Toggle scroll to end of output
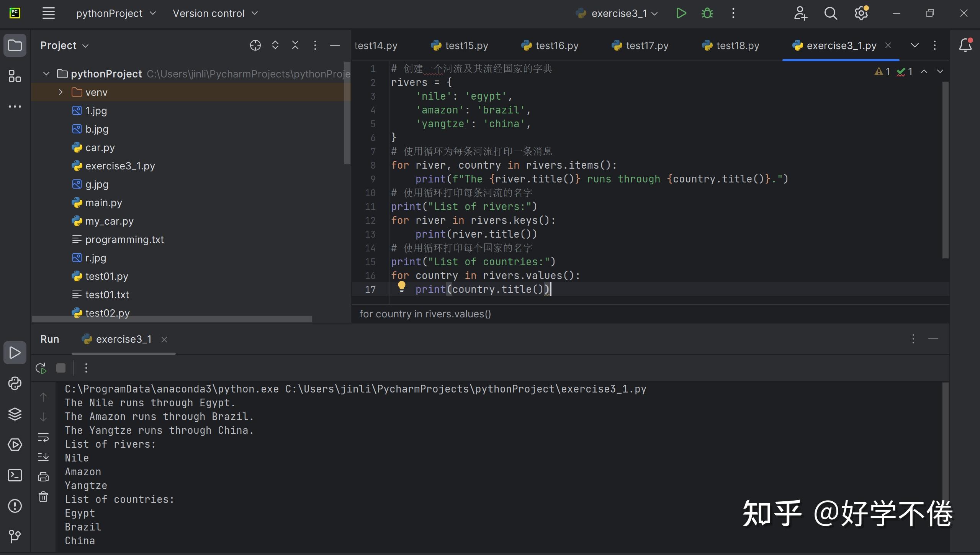 pos(43,457)
